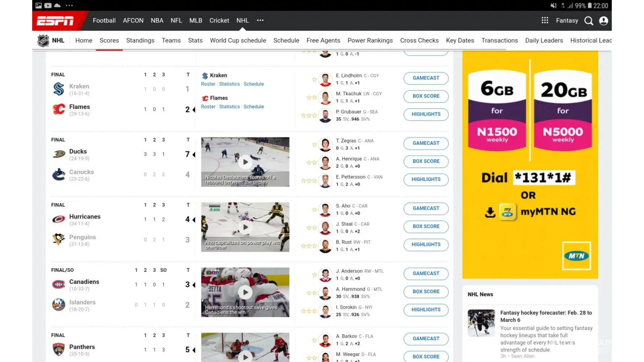The height and width of the screenshot is (362, 644).
Task: Click the Canadiens team logo
Action: pos(59,285)
